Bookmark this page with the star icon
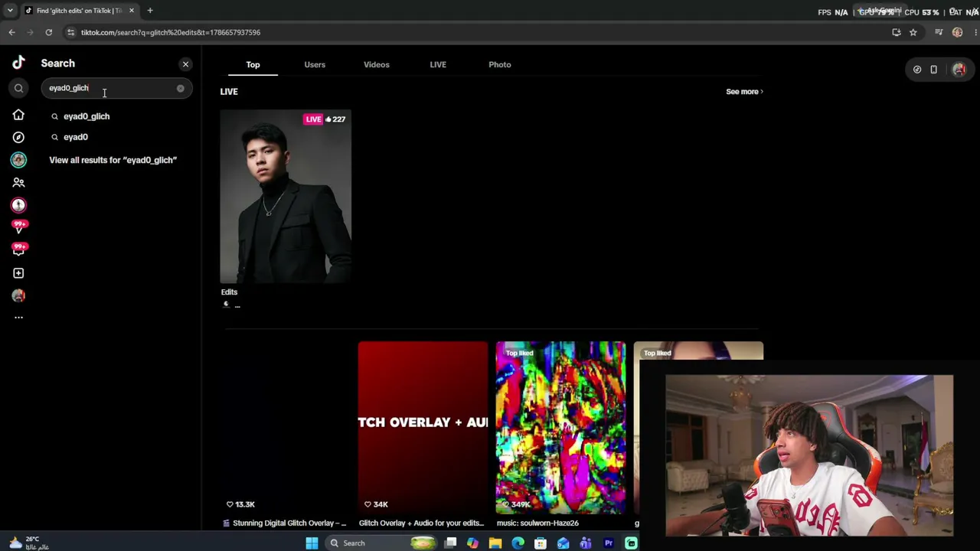This screenshot has width=980, height=551. (913, 32)
